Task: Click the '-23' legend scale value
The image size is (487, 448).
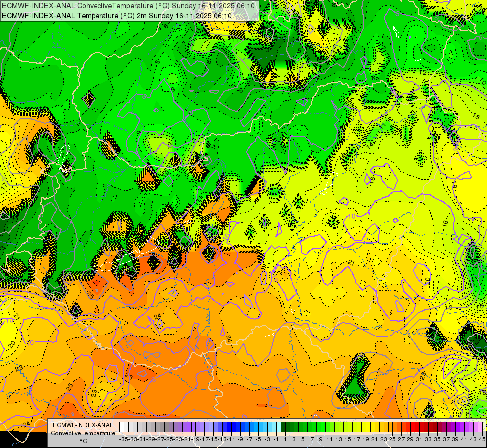Action: click(x=178, y=440)
